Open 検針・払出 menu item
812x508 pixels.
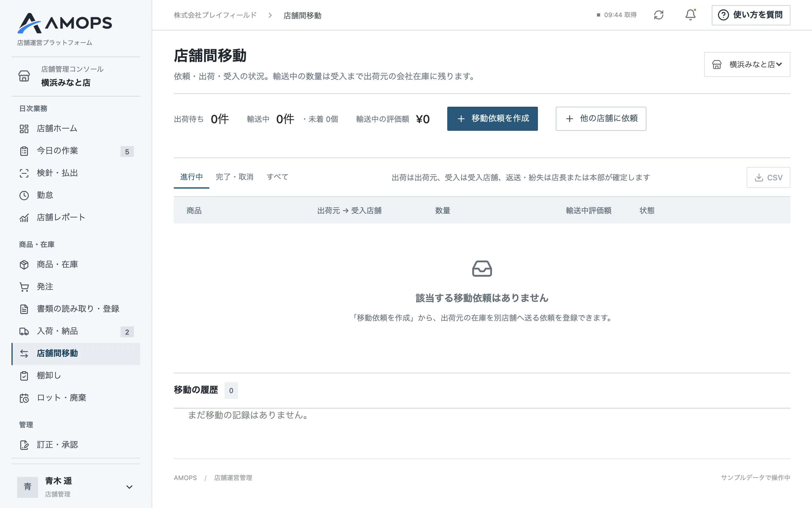[76, 173]
